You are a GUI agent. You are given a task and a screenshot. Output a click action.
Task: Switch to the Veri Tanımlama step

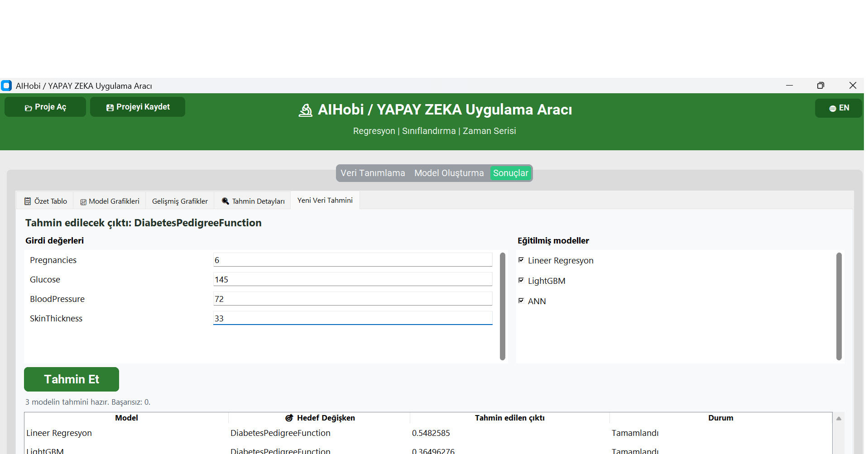coord(373,173)
